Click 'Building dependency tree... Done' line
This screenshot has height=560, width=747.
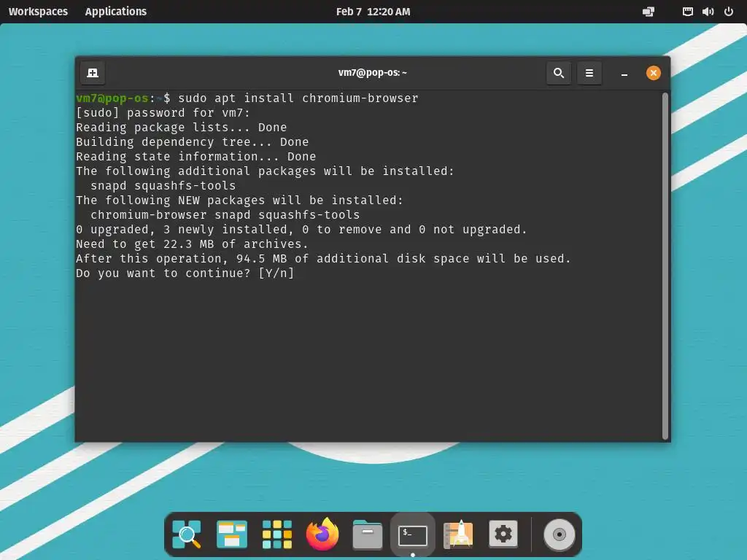pyautogui.click(x=193, y=142)
